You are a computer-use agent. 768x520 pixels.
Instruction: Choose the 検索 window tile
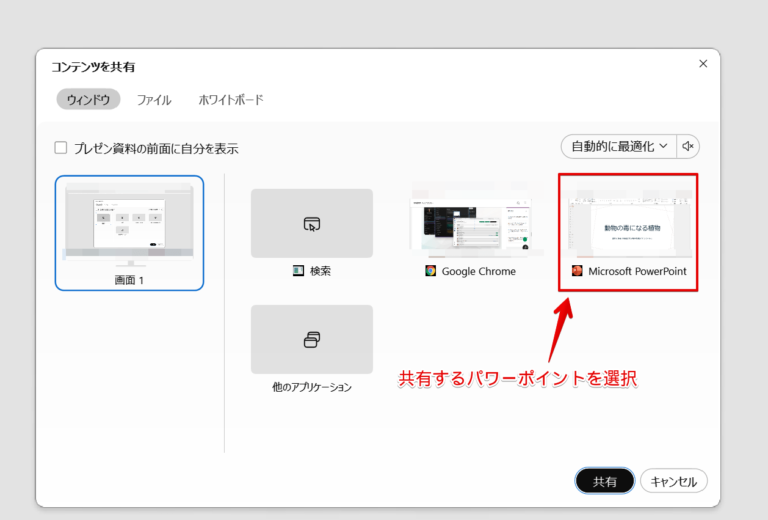[312, 233]
